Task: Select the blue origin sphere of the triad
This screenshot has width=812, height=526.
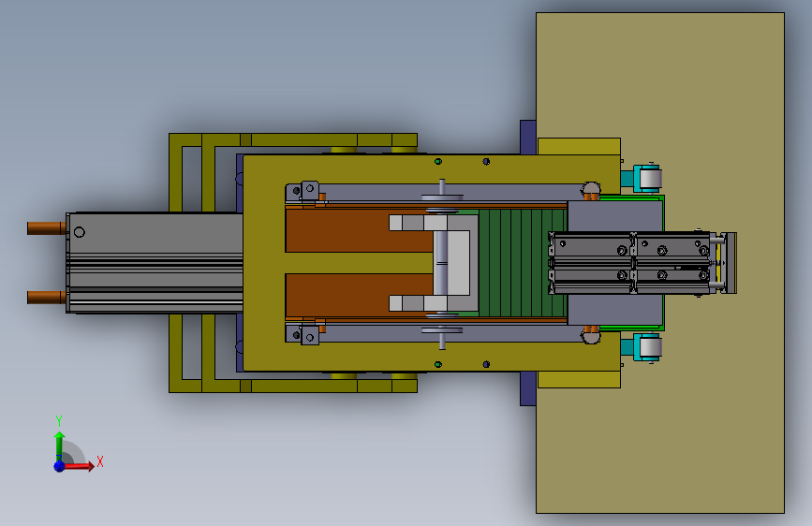Action: [59, 466]
